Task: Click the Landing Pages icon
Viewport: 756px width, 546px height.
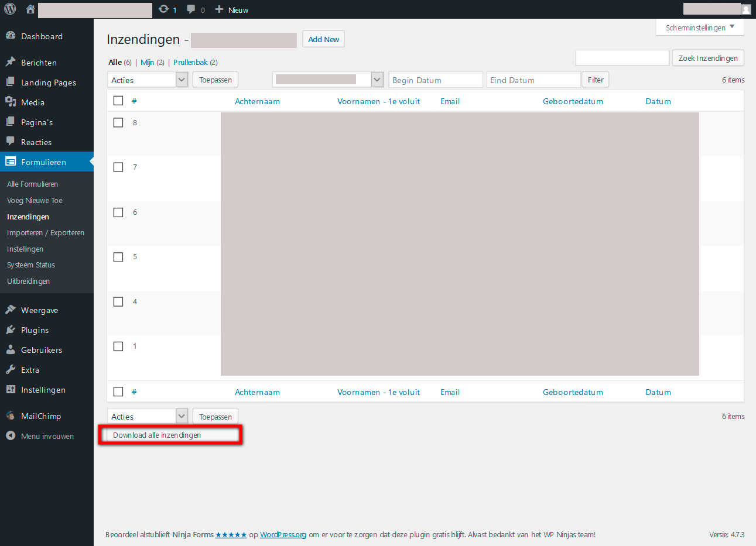Action: (11, 82)
